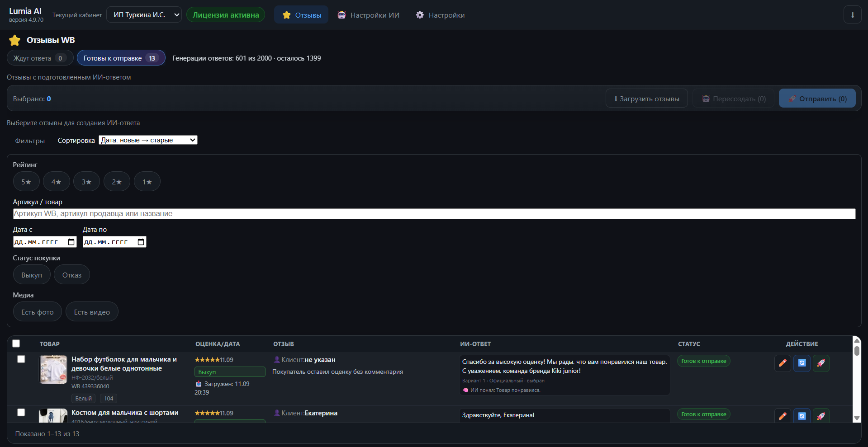Image resolution: width=868 pixels, height=447 pixels.
Task: Collapse the Фильтры section
Action: (x=30, y=141)
